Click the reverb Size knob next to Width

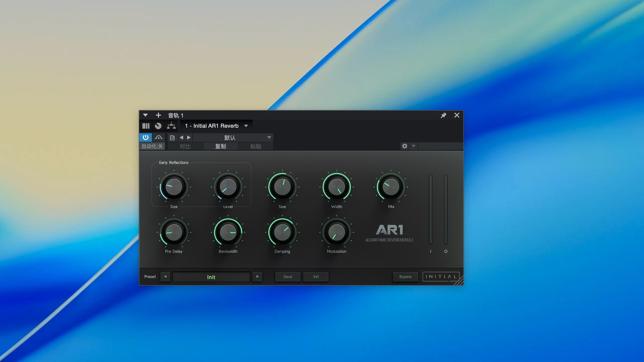pos(282,187)
